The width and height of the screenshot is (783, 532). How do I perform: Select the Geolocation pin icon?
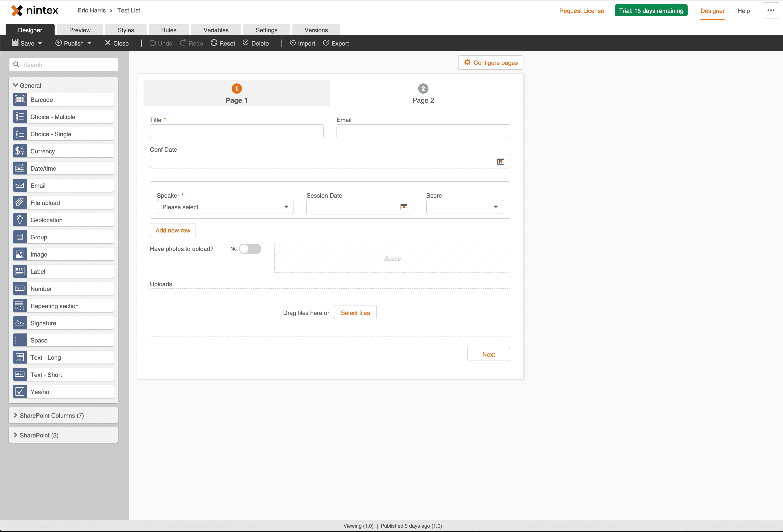tap(20, 220)
